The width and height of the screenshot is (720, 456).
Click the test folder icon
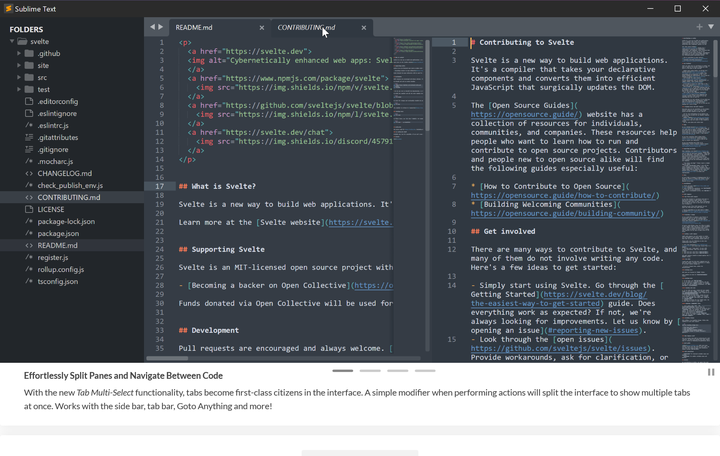point(29,89)
